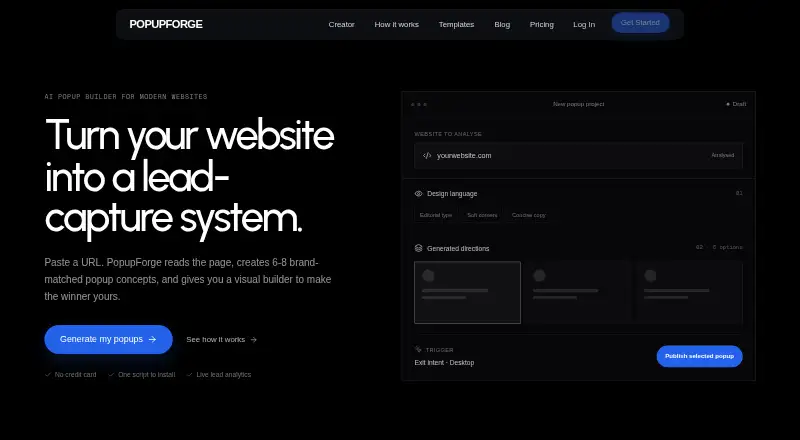Select the middle popup direction card

[x=578, y=292]
